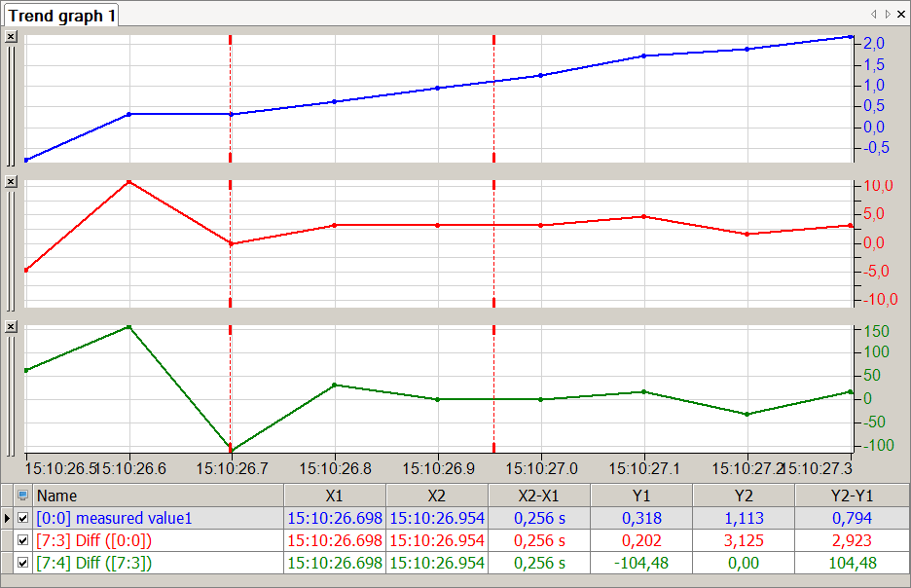Click Y2 value 1,113
911x588 pixels.
(x=744, y=518)
